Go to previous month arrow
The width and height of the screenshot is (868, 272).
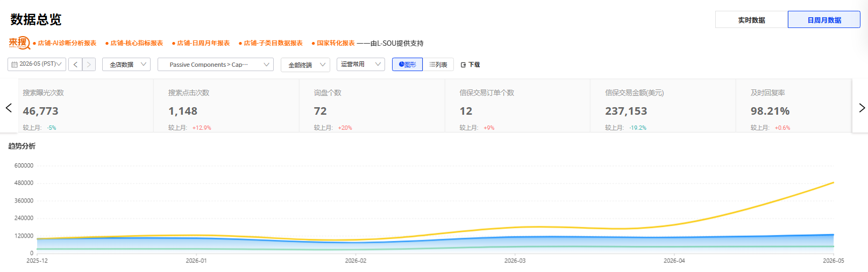(x=76, y=65)
